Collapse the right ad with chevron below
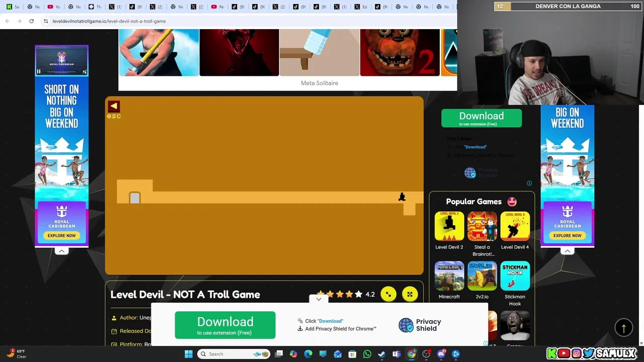Image resolution: width=644 pixels, height=362 pixels. pyautogui.click(x=568, y=251)
